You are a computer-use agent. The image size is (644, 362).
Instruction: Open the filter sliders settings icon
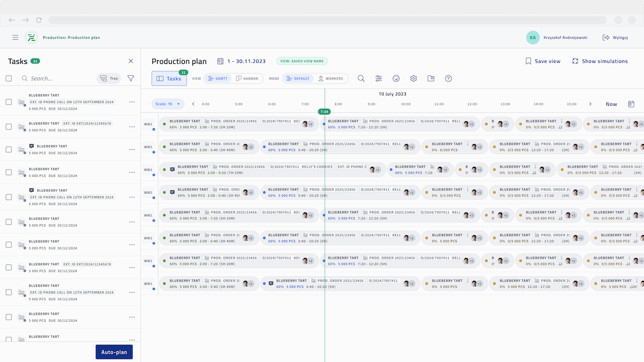click(379, 78)
